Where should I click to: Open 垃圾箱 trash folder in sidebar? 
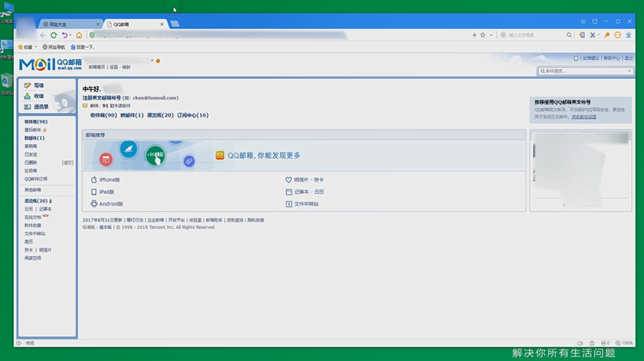coord(30,171)
